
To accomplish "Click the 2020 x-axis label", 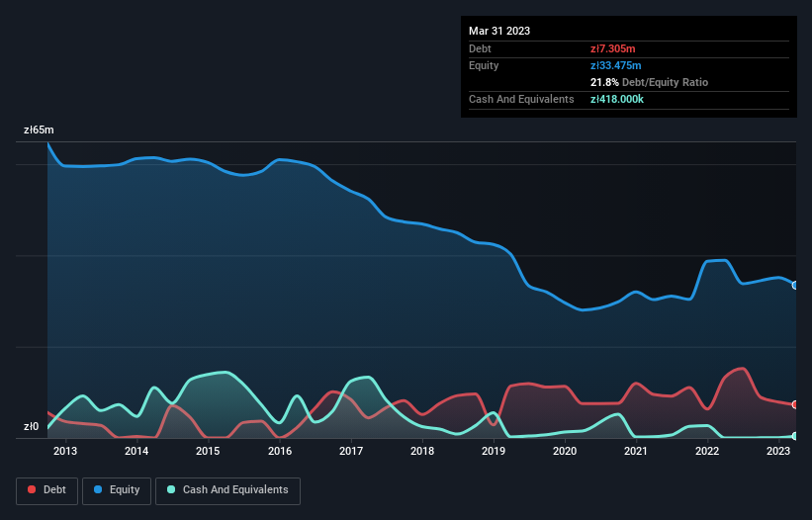I will pyautogui.click(x=565, y=451).
